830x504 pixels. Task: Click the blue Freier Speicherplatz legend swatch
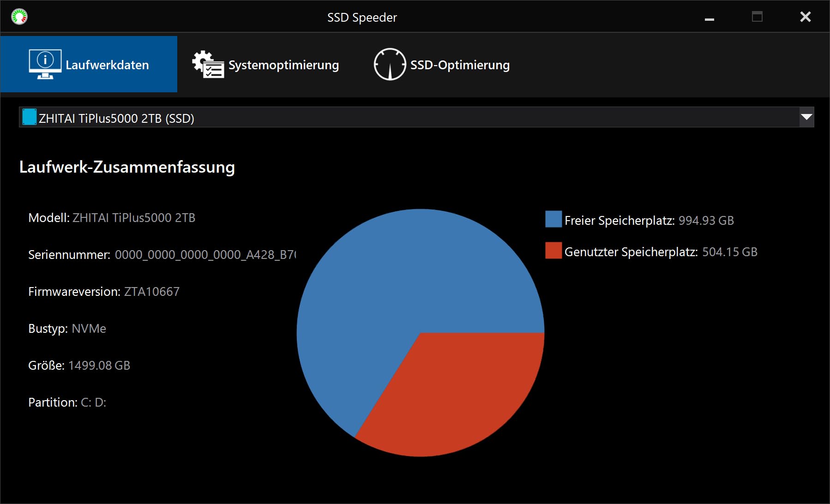tap(553, 219)
